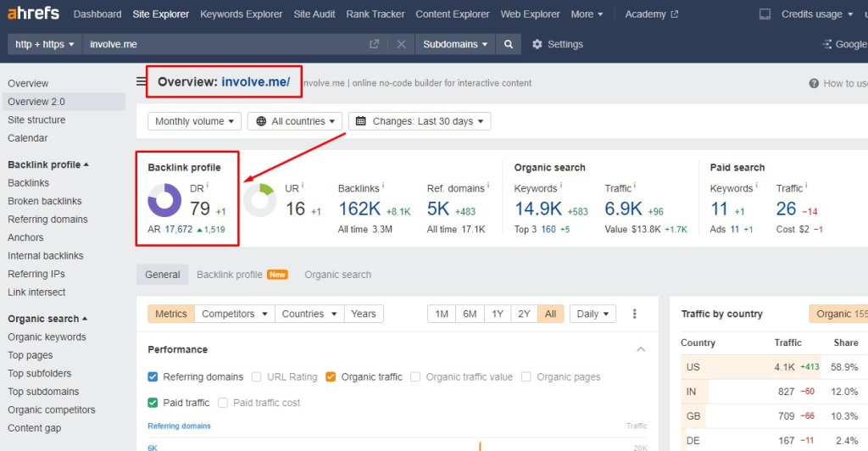Screen dimensions: 868x451
Task: Select the All time range
Action: click(550, 314)
